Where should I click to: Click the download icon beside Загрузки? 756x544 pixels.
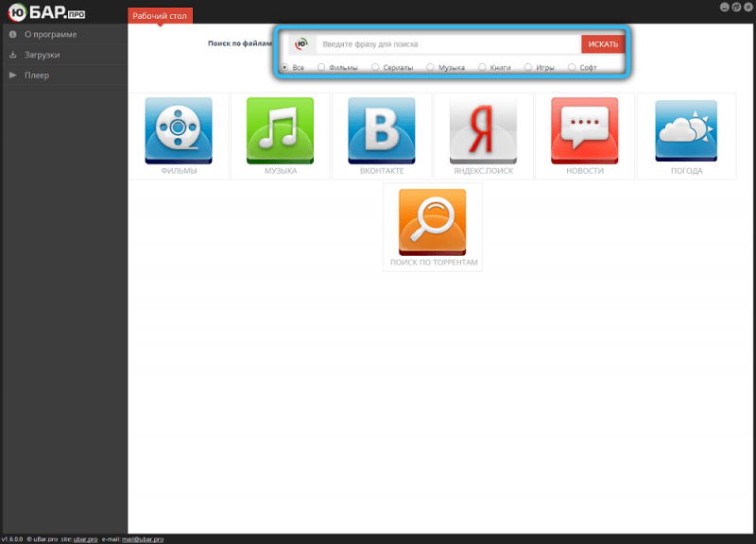point(13,55)
